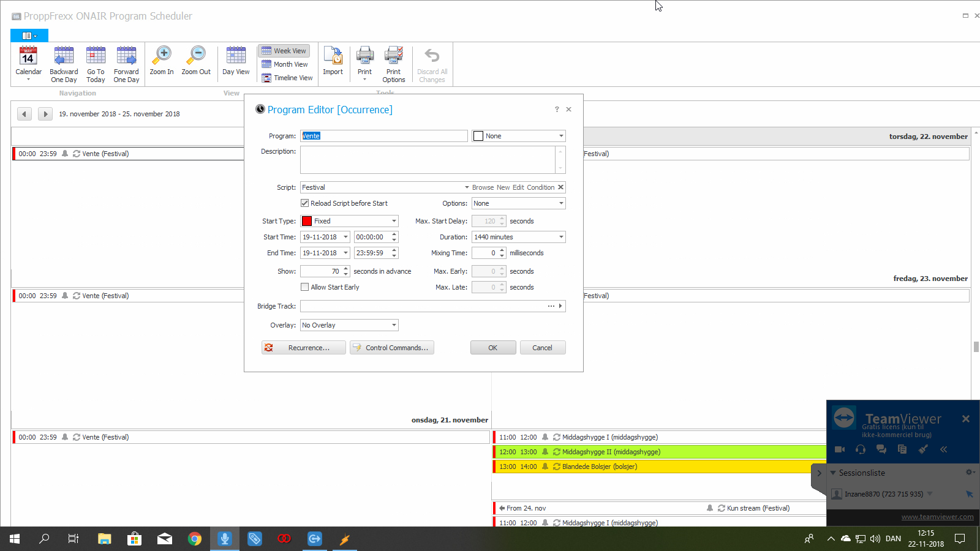Click the Start Time 00:00:00 field

coord(372,237)
